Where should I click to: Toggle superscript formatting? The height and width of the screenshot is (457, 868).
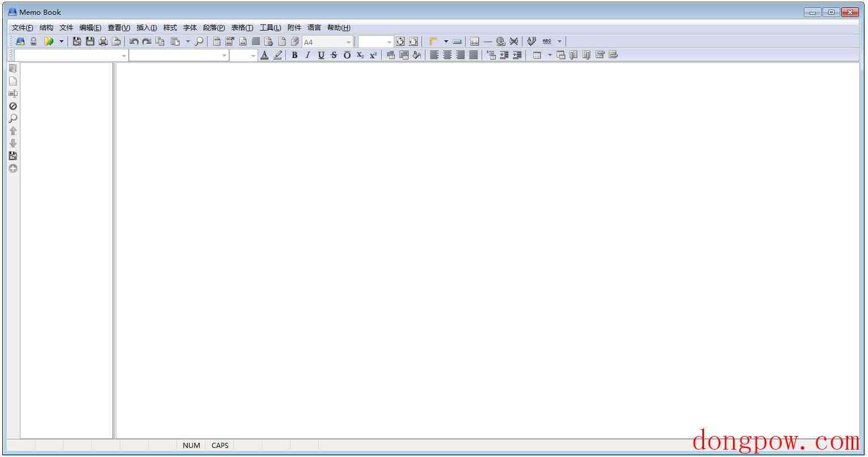pos(373,55)
